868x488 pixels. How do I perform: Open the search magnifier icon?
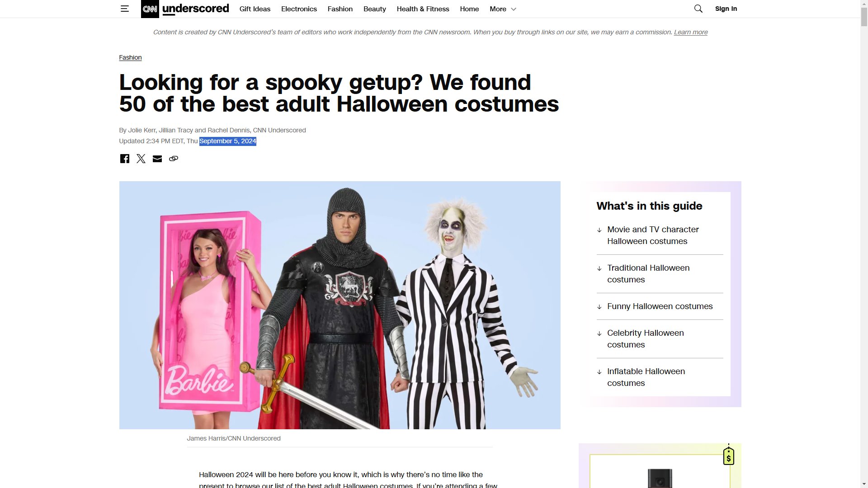tap(698, 9)
